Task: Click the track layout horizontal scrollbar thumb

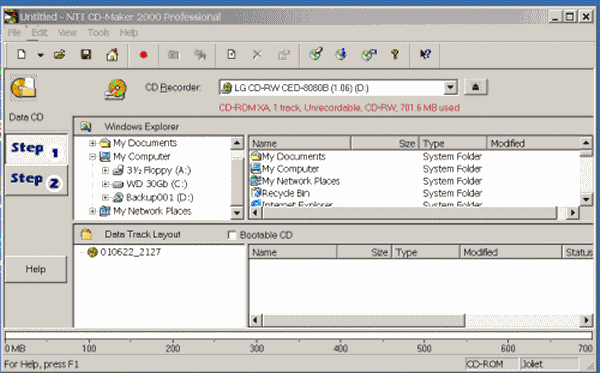Action: click(x=364, y=320)
